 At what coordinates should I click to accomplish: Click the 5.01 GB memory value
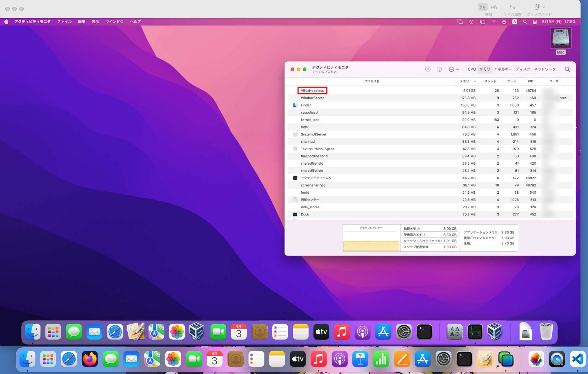click(x=469, y=90)
